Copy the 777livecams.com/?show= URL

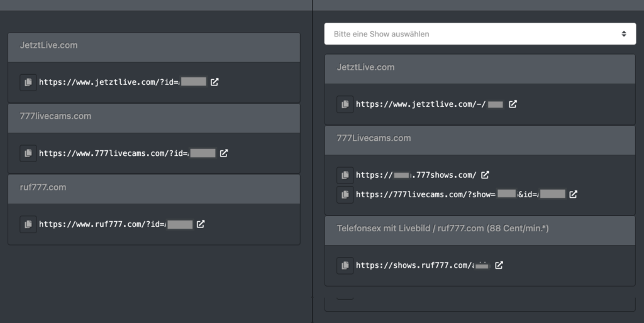[x=345, y=195]
